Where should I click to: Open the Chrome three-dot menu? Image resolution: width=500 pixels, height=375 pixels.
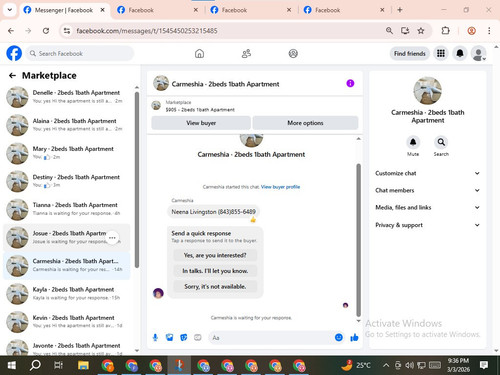tap(489, 31)
